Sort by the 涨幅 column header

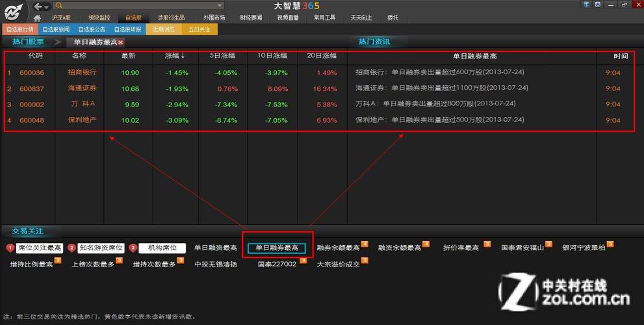point(175,55)
